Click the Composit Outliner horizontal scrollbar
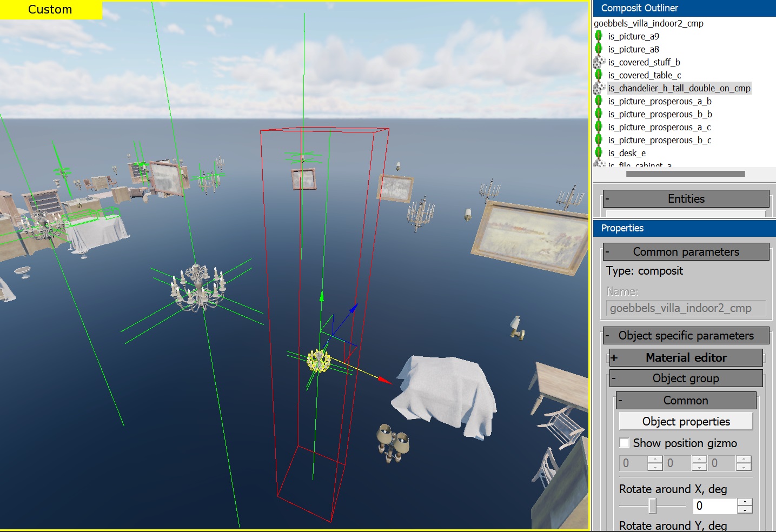Viewport: 776px width, 532px height. point(685,174)
